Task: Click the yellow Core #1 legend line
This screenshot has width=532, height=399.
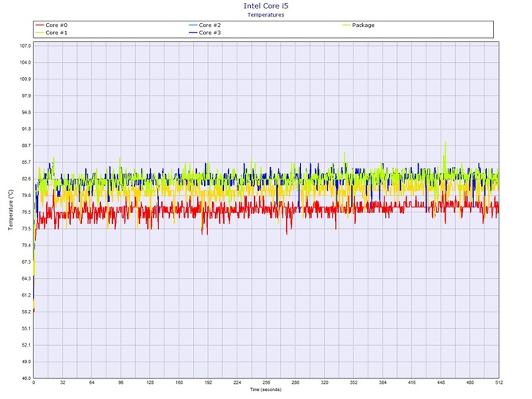Action: pos(40,33)
